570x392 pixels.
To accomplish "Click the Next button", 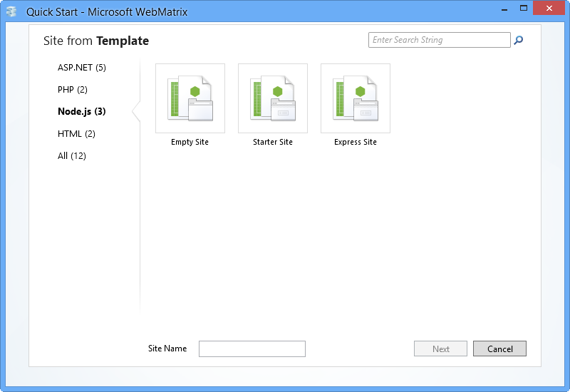I will (x=440, y=349).
